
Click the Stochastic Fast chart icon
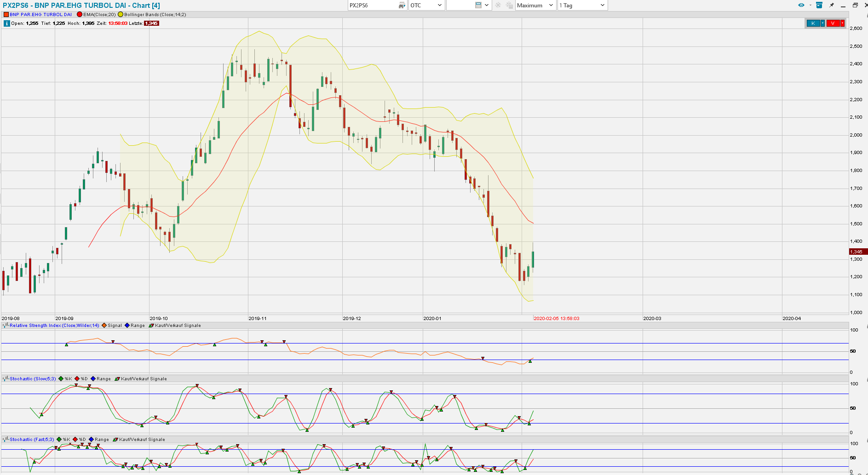(6, 440)
